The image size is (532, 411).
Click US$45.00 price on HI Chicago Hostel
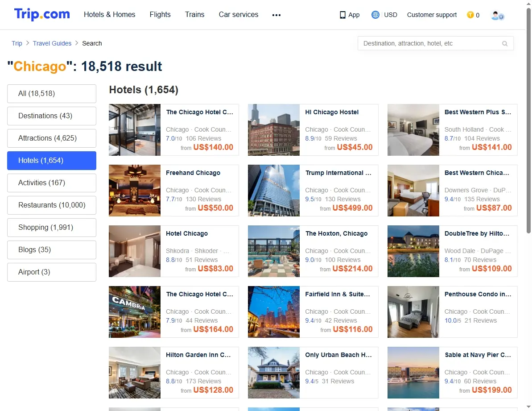click(355, 147)
